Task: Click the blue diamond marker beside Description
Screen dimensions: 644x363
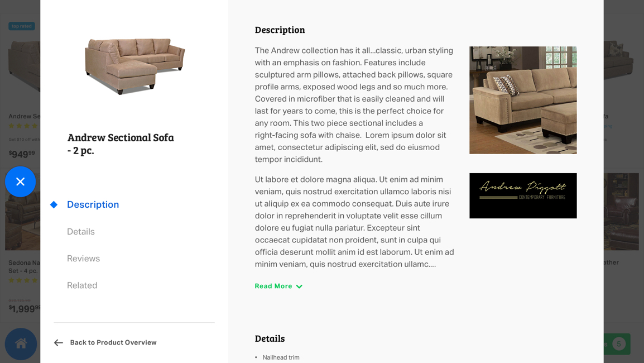Action: click(x=54, y=204)
